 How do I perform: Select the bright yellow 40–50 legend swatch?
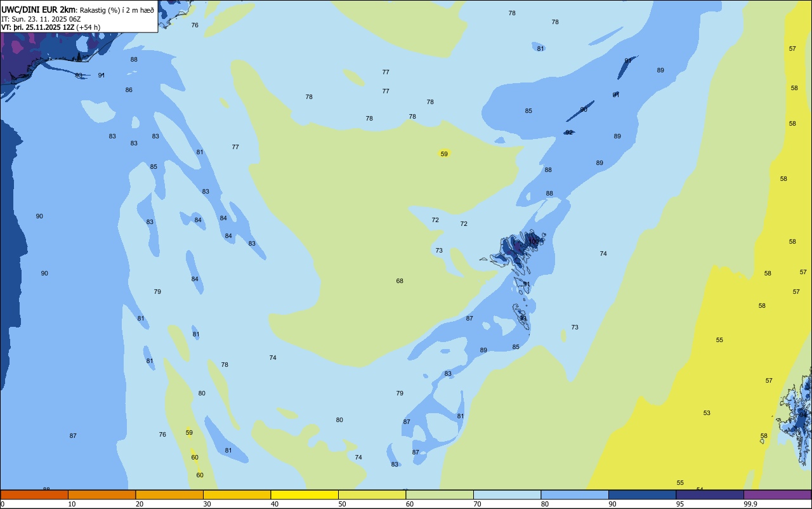pos(304,494)
